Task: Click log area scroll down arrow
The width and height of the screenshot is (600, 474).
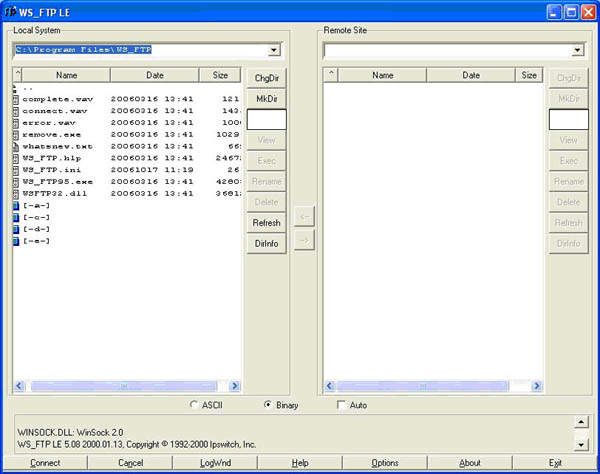Action: pos(581,444)
